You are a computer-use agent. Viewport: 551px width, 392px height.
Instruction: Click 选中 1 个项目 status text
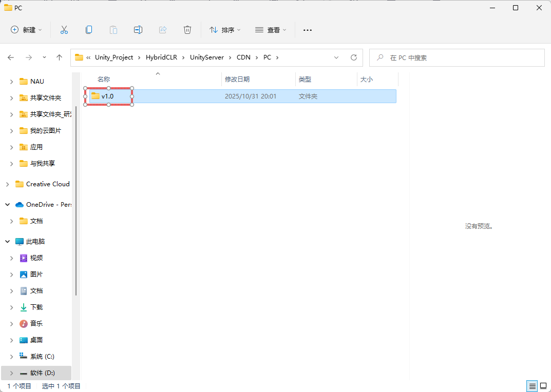tap(61, 386)
